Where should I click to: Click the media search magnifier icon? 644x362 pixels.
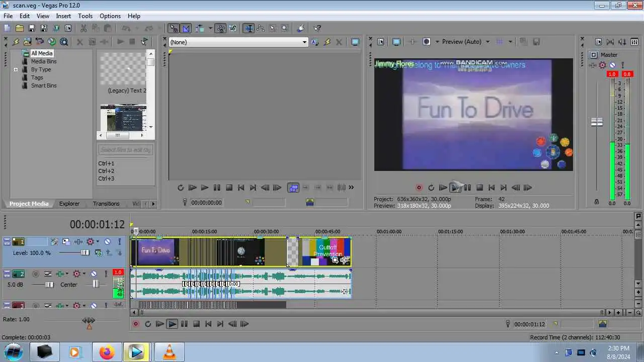click(x=64, y=42)
